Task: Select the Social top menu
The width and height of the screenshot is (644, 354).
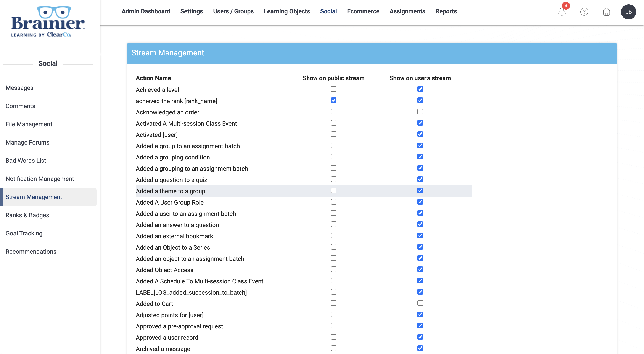Action: pos(328,11)
